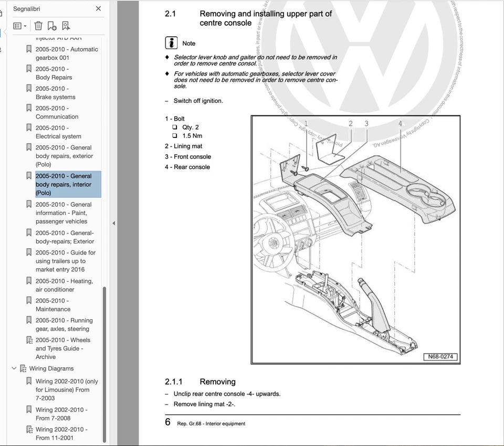Open the Guide for using trailers bookmark
This screenshot has width=504, height=446.
pos(65,261)
